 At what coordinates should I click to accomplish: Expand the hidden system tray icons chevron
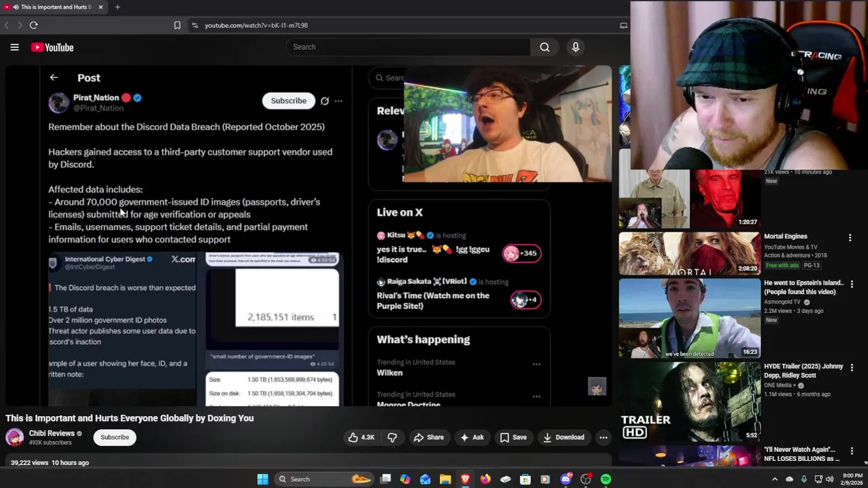[x=774, y=479]
